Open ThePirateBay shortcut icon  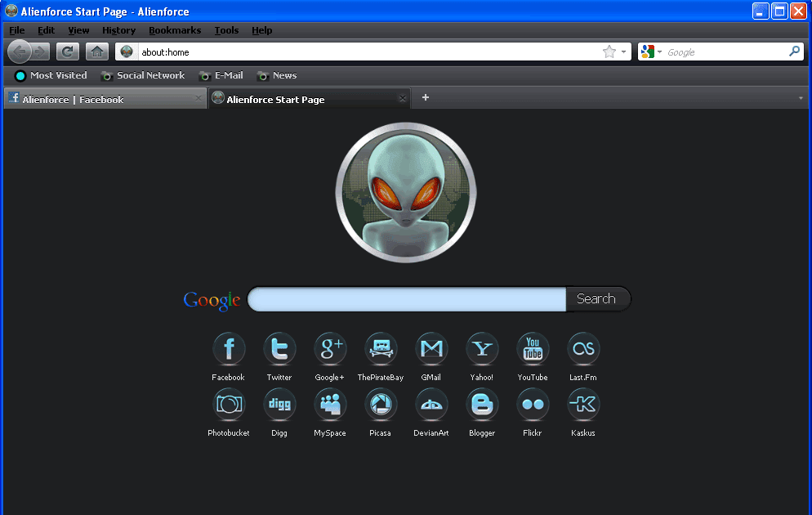(381, 349)
